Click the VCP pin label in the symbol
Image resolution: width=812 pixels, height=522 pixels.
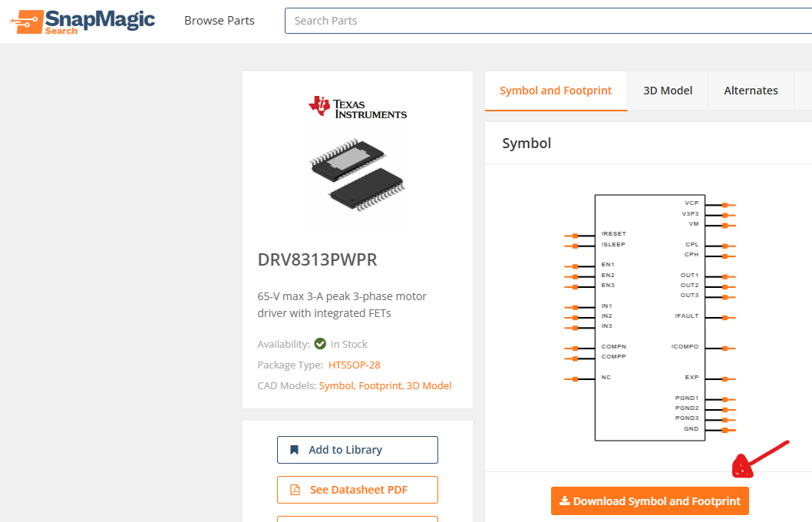click(x=692, y=203)
